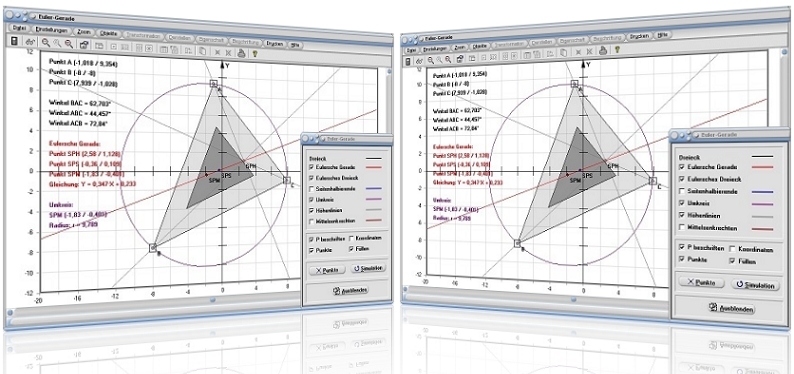Screen dimensions: 794x374
Task: Enable Mittelsenkrechten checkbox in right panel
Action: point(681,228)
